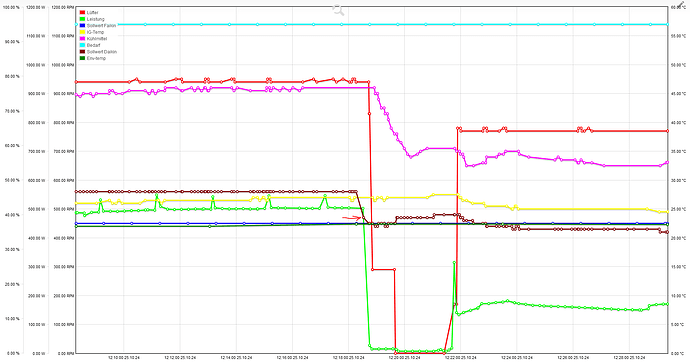Click the 12:28:00 25.10.24 time axis label
690x362 pixels.
coord(630,358)
